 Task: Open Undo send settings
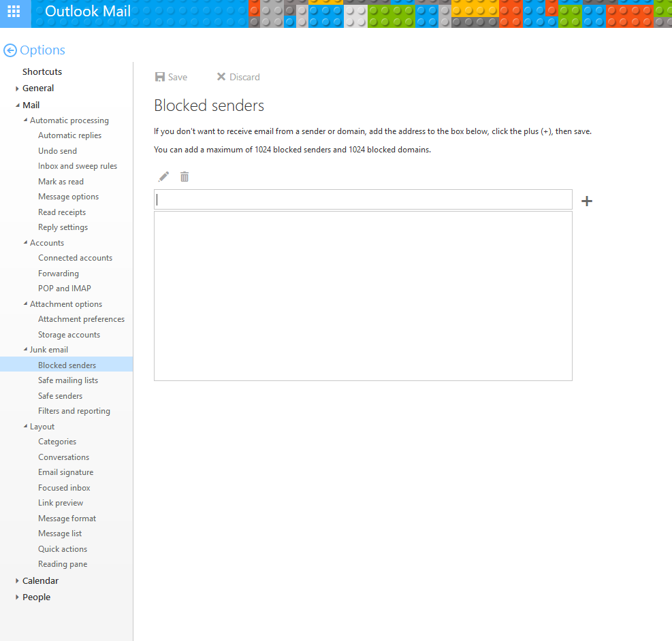tap(57, 150)
